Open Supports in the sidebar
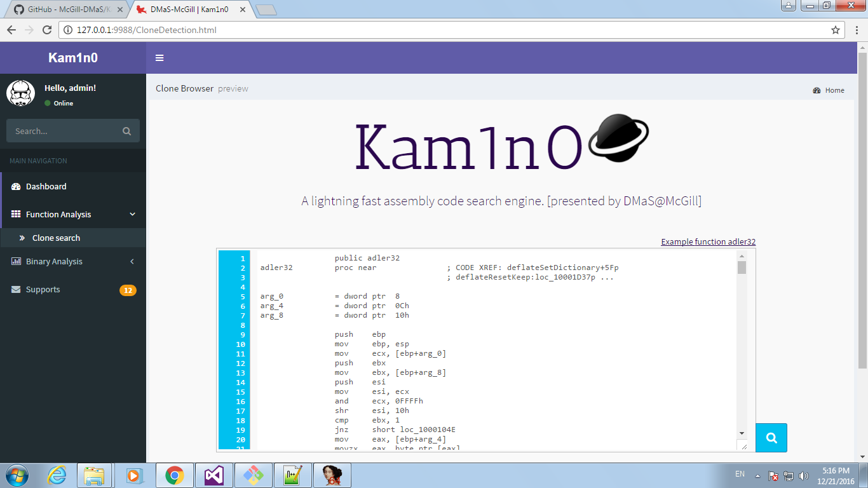 coord(73,289)
